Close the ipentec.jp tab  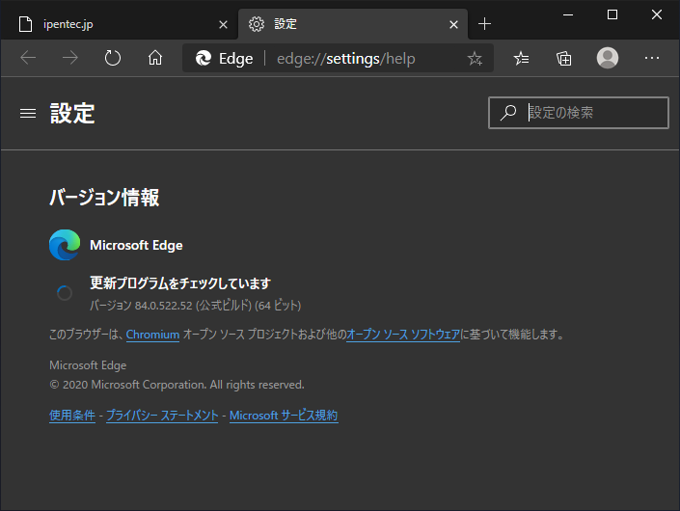point(223,25)
